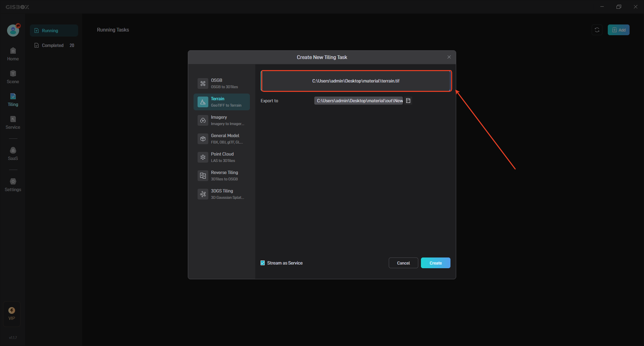Viewport: 644px width, 346px height.
Task: Click the Cancel button
Action: [404, 263]
